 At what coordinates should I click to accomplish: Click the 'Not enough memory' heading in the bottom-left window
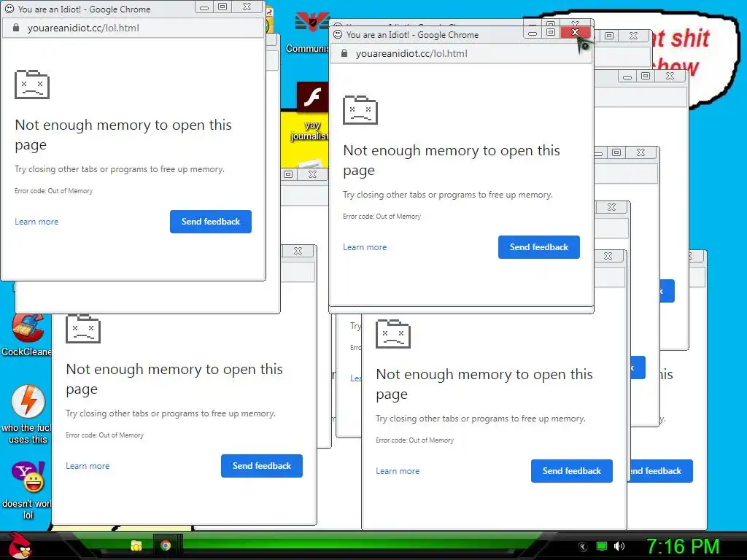(x=174, y=379)
